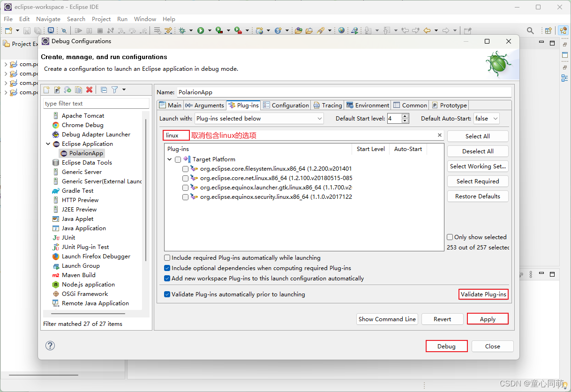Enable Include required Plug-ins automatically while launching

point(167,258)
